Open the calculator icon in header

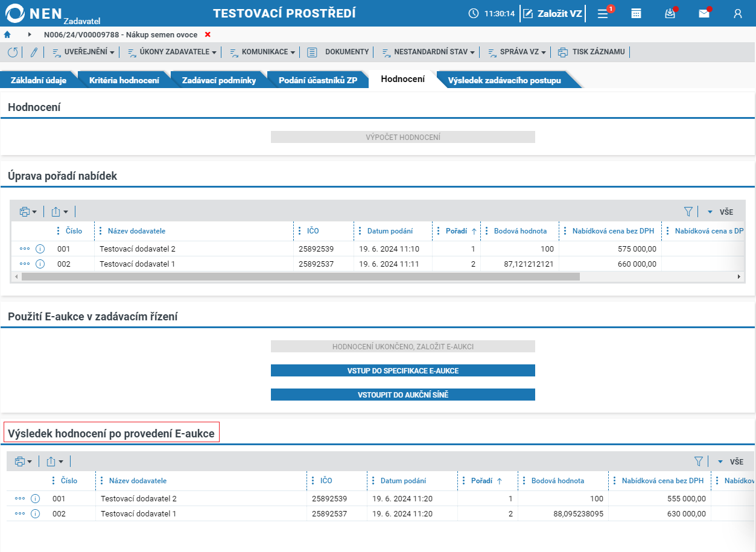tap(636, 13)
